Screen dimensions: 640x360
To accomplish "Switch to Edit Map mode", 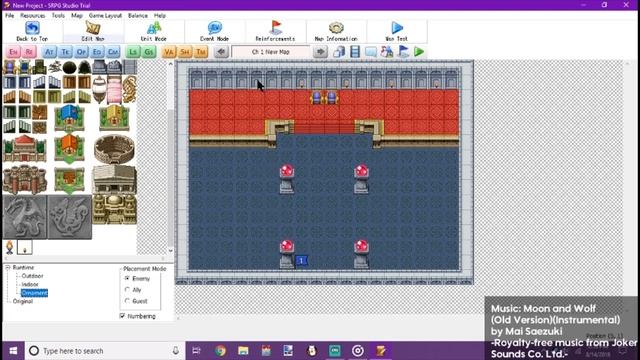I will (x=93, y=31).
